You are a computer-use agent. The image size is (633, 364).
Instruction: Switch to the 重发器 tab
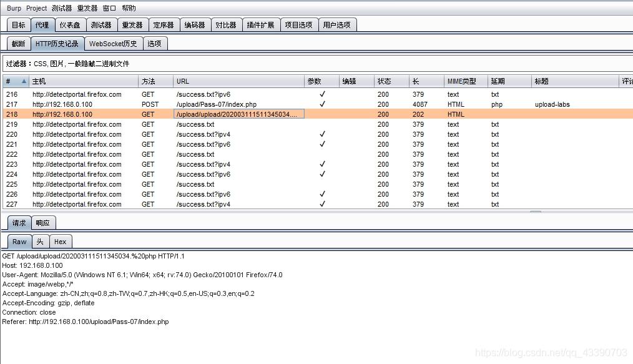tap(132, 25)
